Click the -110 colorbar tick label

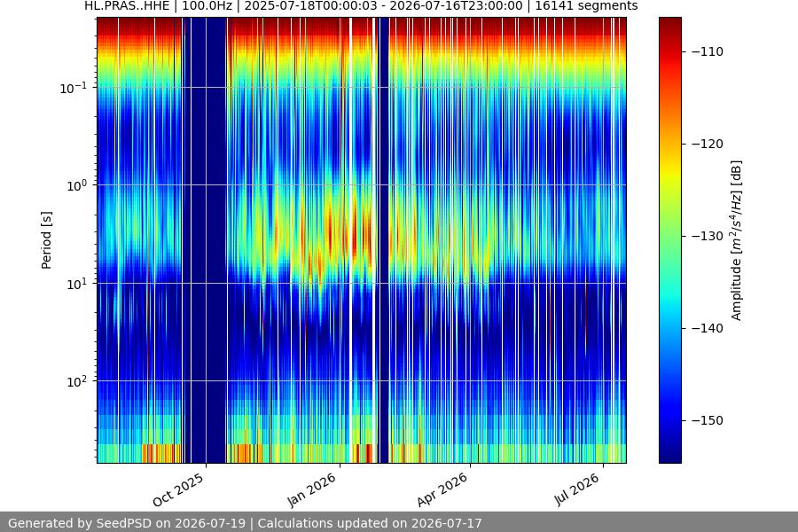pos(708,52)
